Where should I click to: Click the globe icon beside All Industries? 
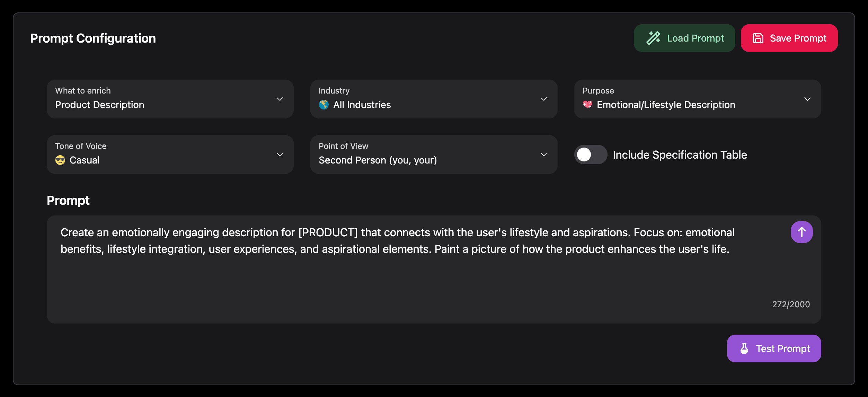pyautogui.click(x=324, y=105)
